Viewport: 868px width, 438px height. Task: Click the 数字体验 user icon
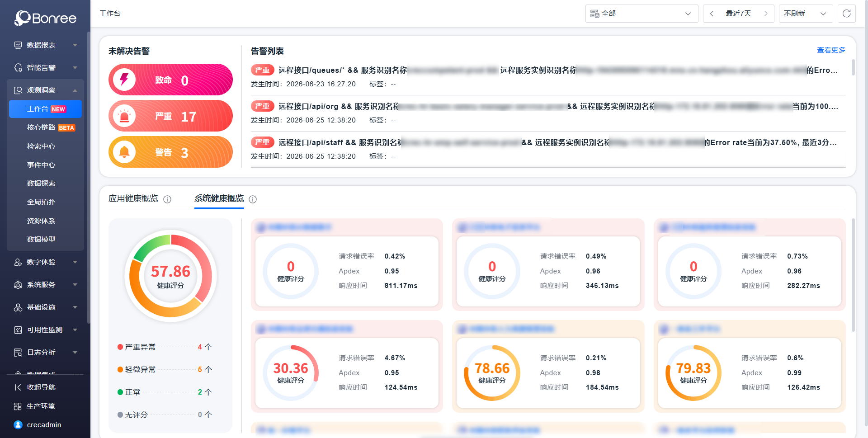[18, 262]
